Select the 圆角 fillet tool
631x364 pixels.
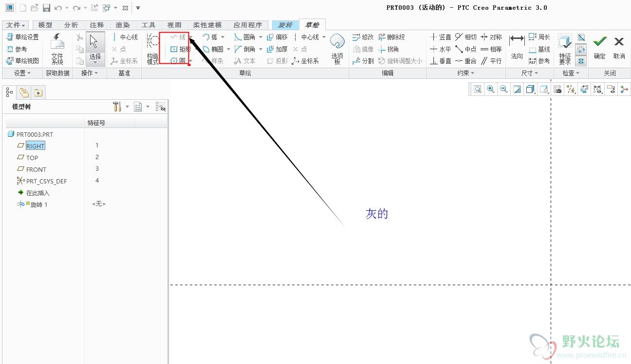[x=244, y=37]
